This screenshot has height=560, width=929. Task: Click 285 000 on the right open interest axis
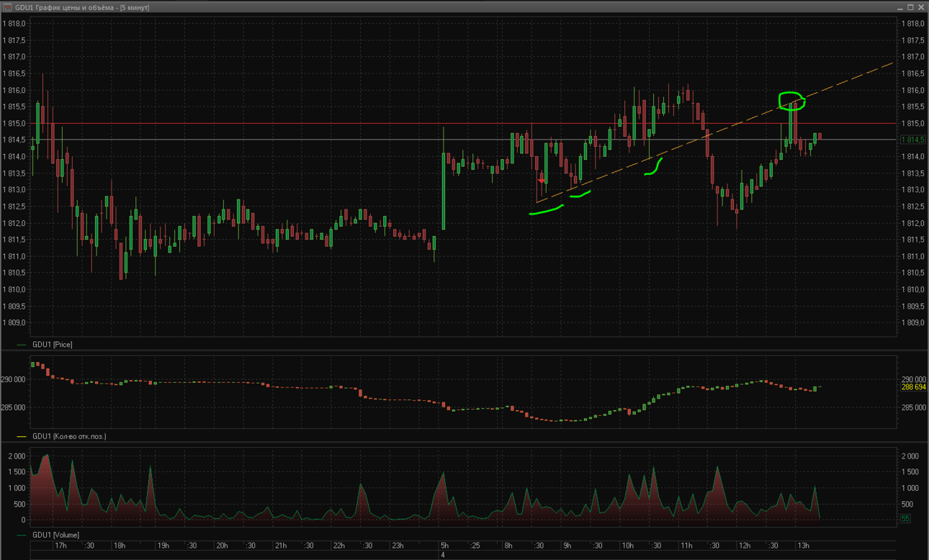click(x=913, y=407)
